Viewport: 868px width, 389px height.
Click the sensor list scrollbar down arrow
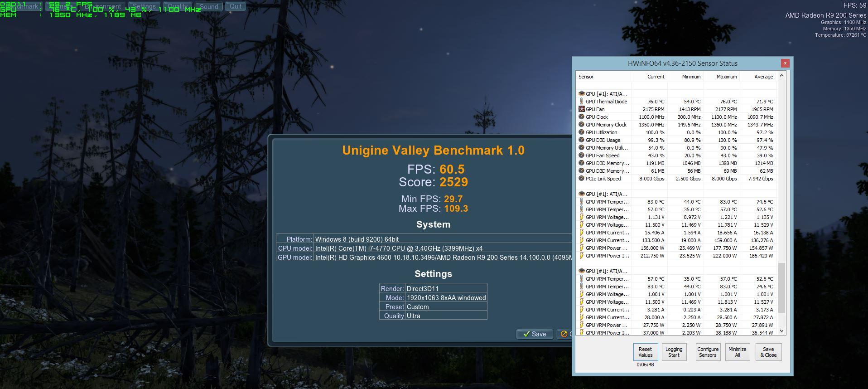click(781, 331)
